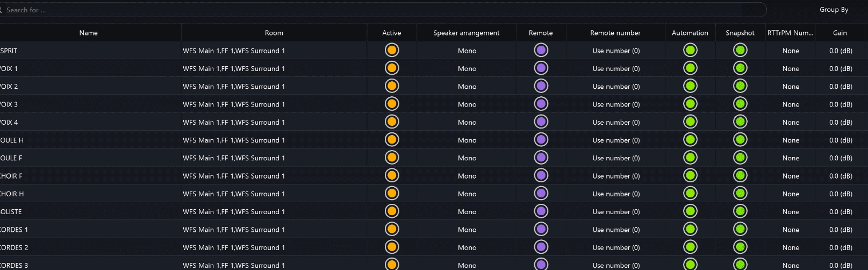Viewport: 868px width, 270px height.
Task: Toggle Active indicator for FOULE H row
Action: tap(392, 140)
